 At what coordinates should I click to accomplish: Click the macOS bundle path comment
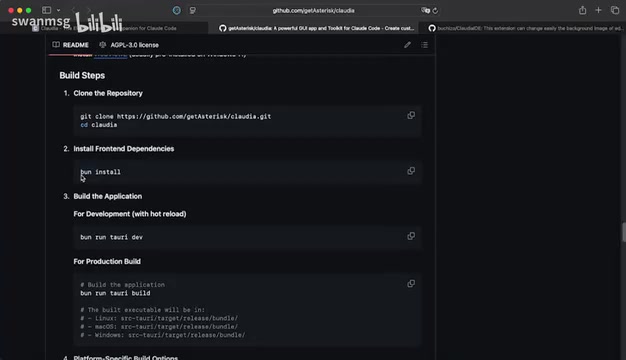pyautogui.click(x=159, y=326)
